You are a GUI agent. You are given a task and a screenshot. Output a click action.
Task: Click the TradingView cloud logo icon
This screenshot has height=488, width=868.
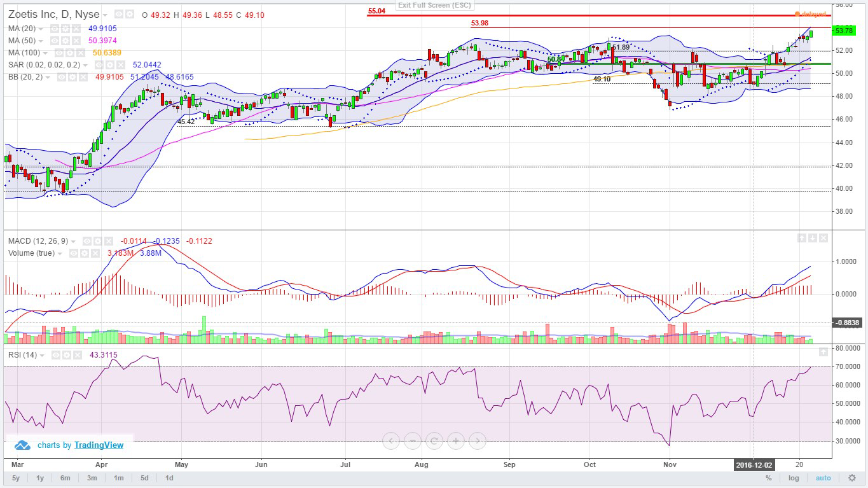coord(22,445)
